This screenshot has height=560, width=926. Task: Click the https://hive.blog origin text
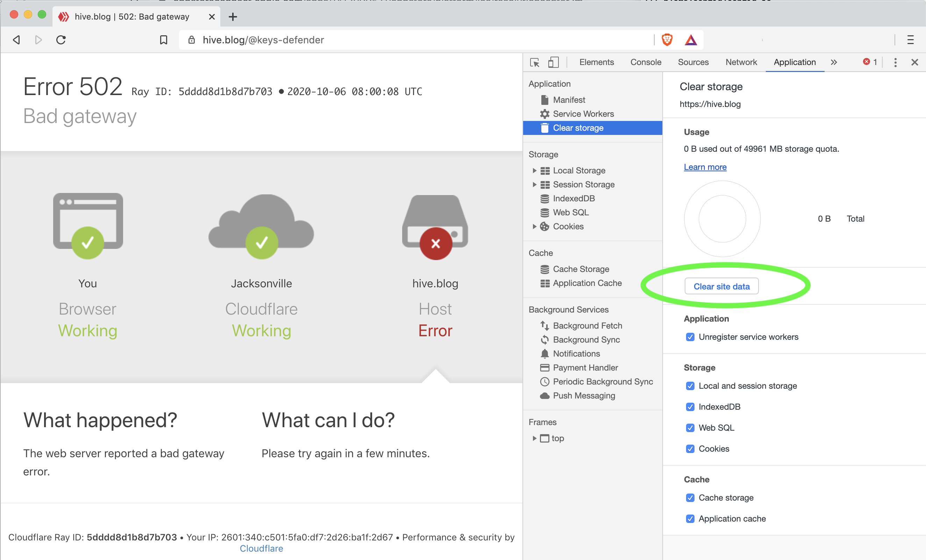click(710, 104)
